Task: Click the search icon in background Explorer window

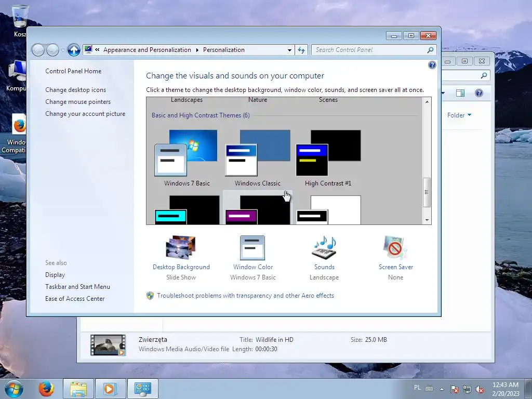Action: coord(484,75)
